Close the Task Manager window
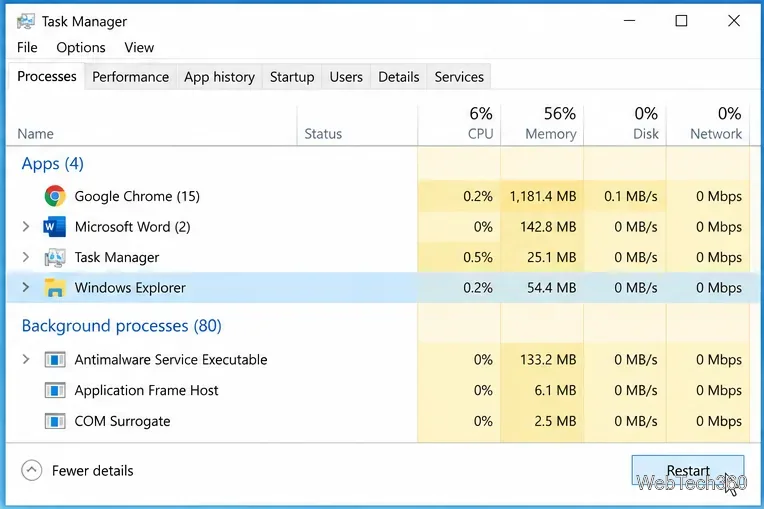The height and width of the screenshot is (509, 764). [734, 21]
